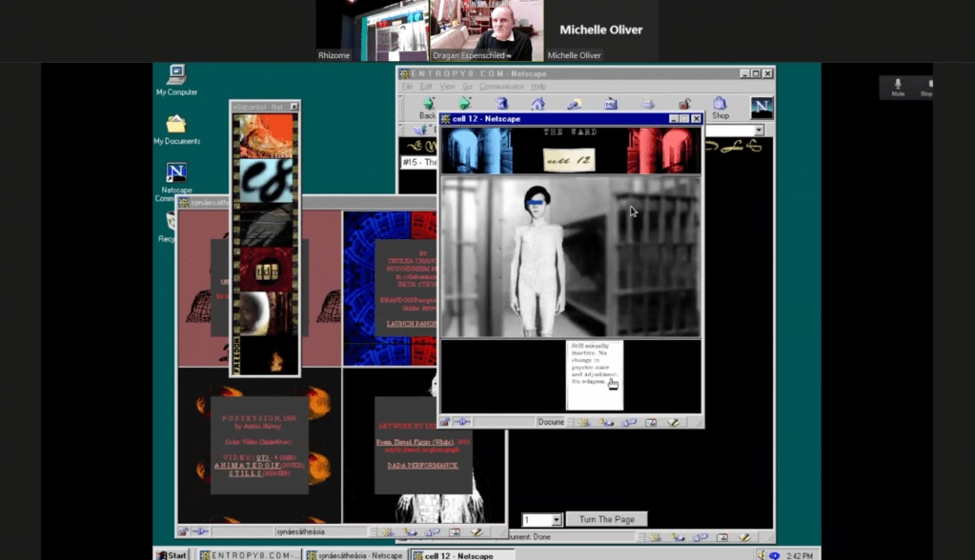Screen dimensions: 975x560
Task: Click the Security padlock icon in toolbar
Action: pyautogui.click(x=684, y=104)
